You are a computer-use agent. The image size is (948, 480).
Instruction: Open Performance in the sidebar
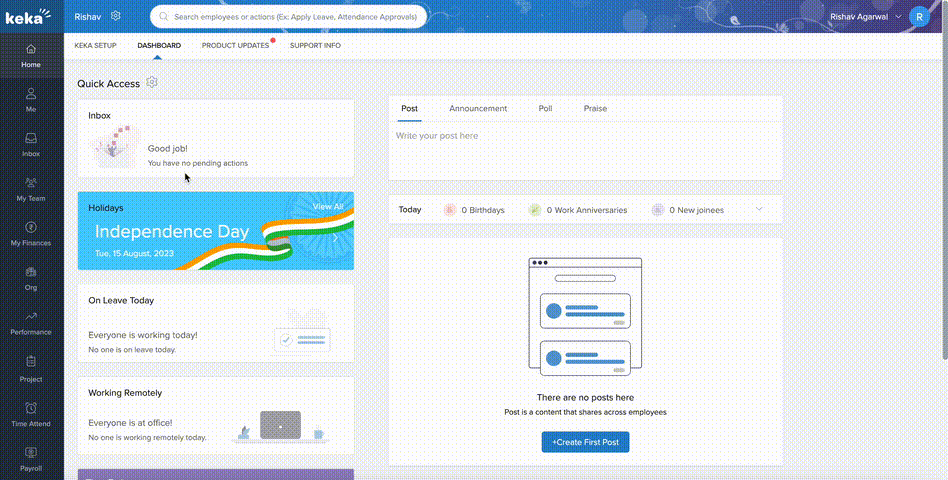[x=31, y=322]
